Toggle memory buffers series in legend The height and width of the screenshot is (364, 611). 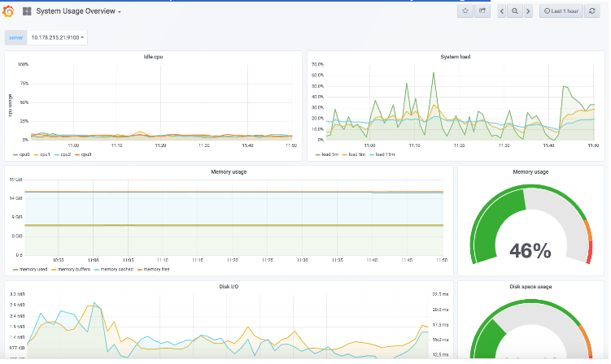[x=71, y=270]
